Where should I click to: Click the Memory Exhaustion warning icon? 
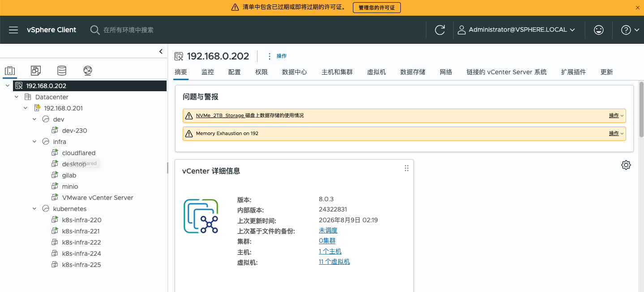189,133
